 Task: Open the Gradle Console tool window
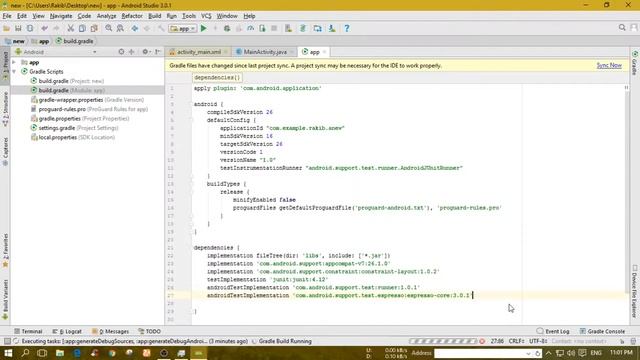coord(602,331)
